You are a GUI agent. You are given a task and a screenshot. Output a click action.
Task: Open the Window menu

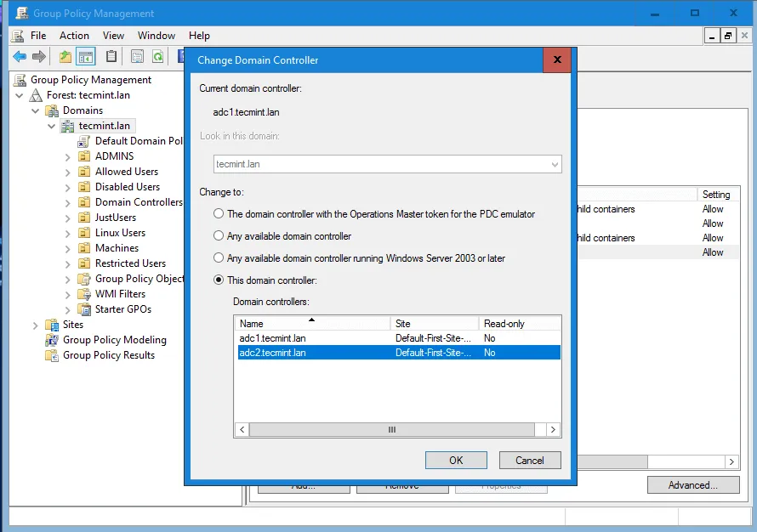pos(156,36)
